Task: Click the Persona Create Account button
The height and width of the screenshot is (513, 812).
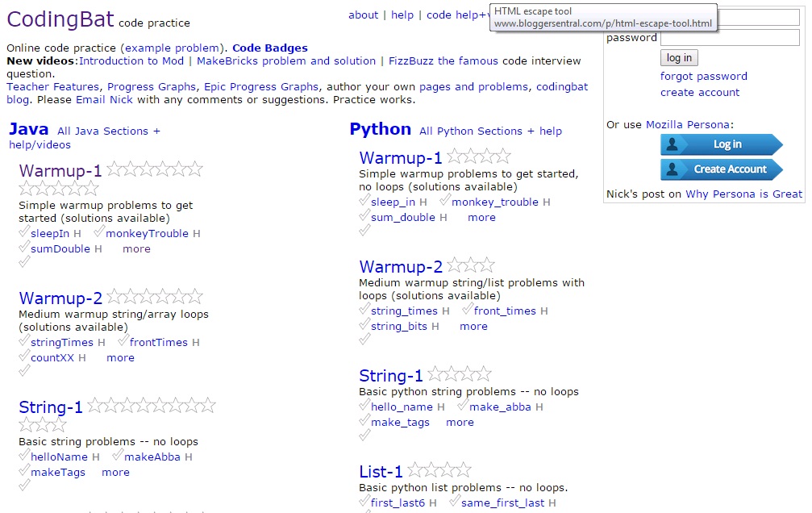Action: tap(722, 169)
